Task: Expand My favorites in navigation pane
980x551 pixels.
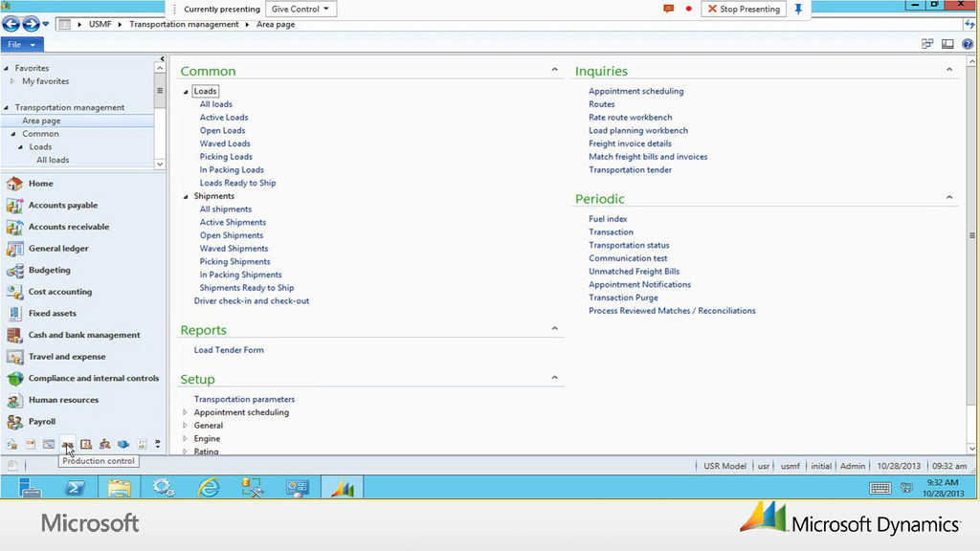Action: [x=12, y=81]
